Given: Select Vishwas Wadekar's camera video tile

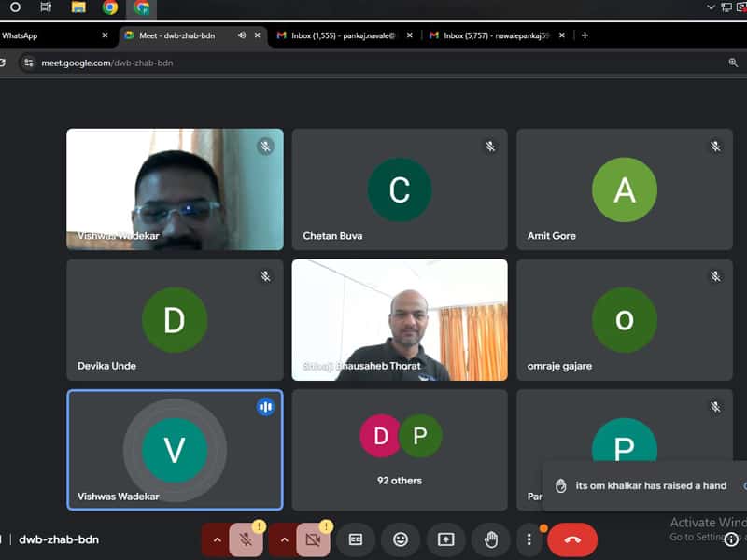Looking at the screenshot, I should click(175, 189).
